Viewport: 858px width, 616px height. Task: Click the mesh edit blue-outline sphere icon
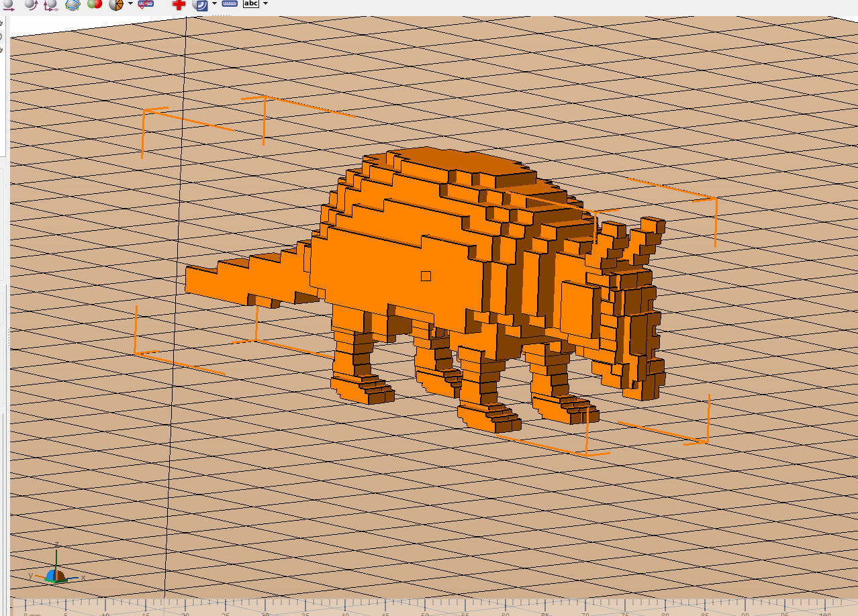coord(73,4)
